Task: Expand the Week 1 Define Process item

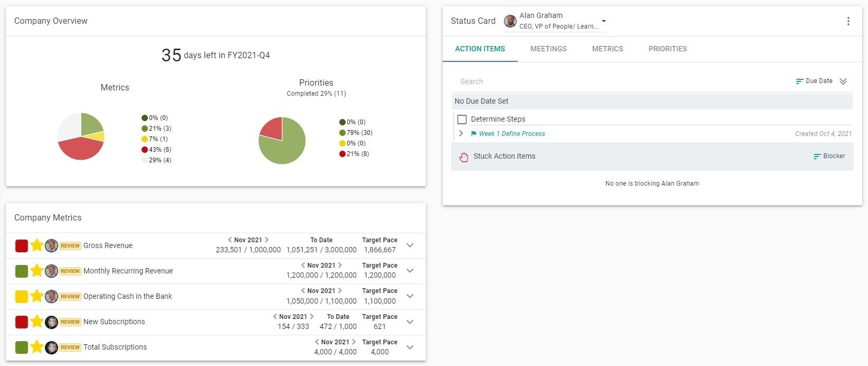Action: pyautogui.click(x=461, y=134)
